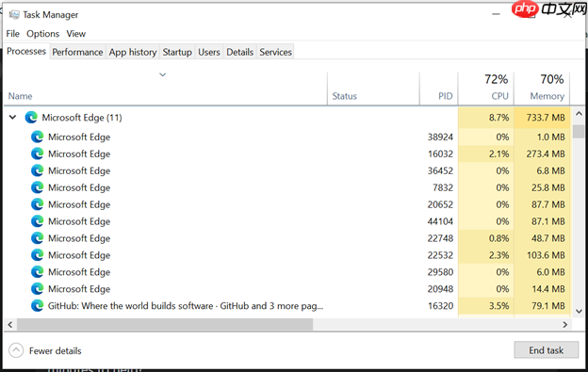Click the 8.7% CPU cell
Viewport: 588px width, 372px height.
(486, 118)
